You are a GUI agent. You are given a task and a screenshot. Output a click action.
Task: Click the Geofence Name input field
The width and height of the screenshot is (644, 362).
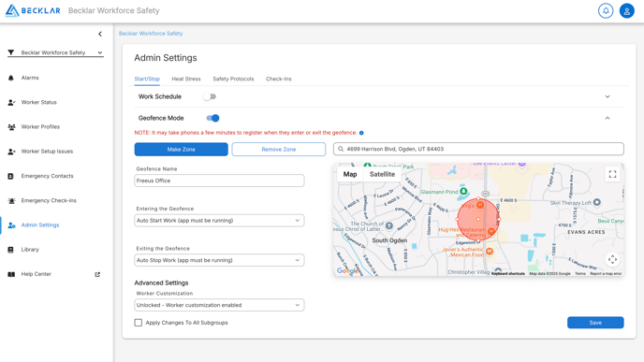(219, 181)
